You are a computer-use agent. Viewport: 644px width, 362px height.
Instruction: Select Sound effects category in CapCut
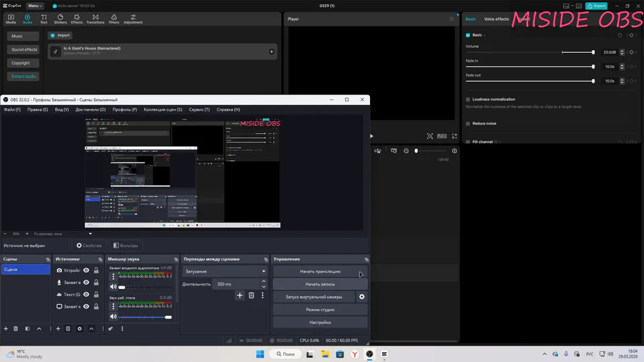[x=24, y=49]
